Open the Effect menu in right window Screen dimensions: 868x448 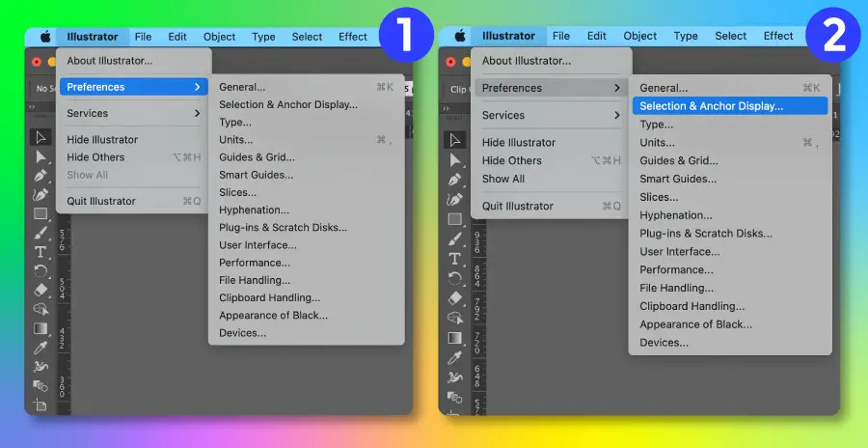point(778,36)
